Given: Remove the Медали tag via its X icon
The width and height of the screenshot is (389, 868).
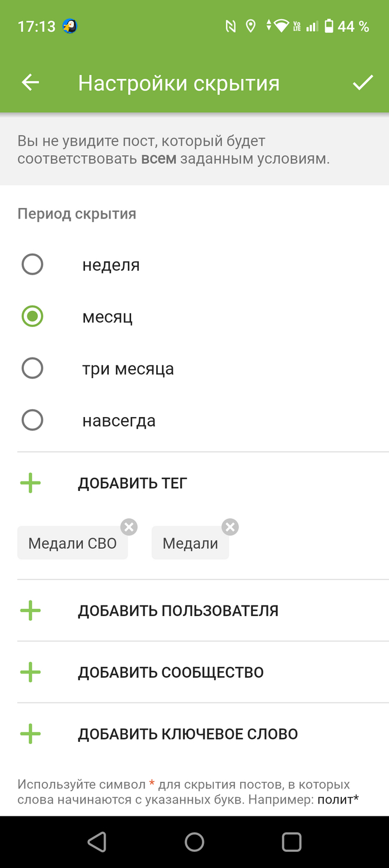Looking at the screenshot, I should tap(230, 526).
